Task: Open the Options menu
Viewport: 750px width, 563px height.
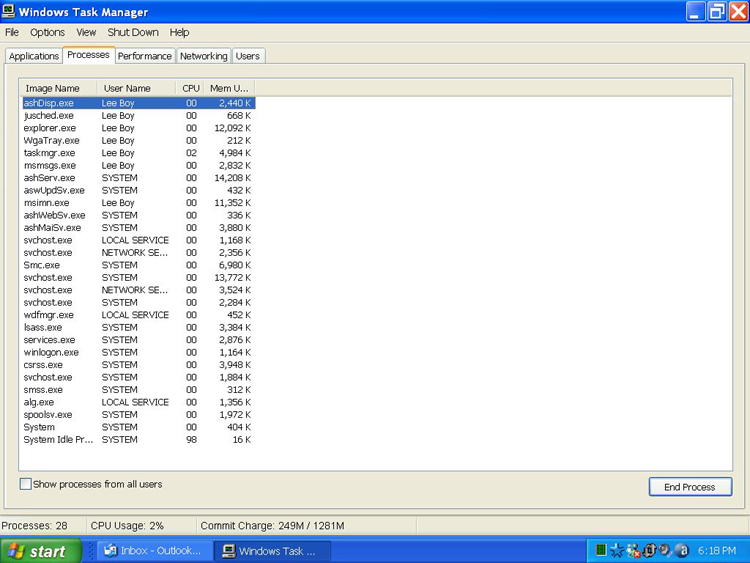Action: [47, 33]
